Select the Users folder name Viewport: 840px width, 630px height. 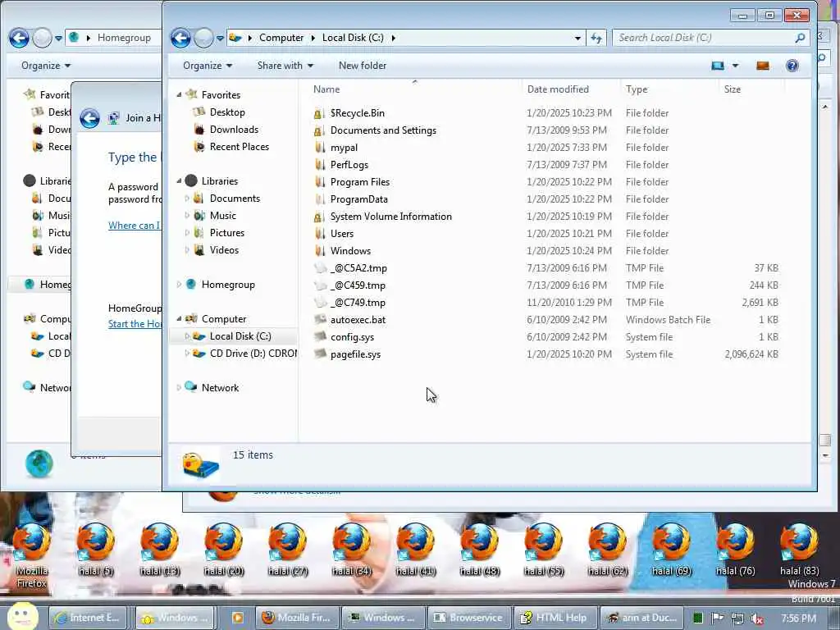click(342, 234)
